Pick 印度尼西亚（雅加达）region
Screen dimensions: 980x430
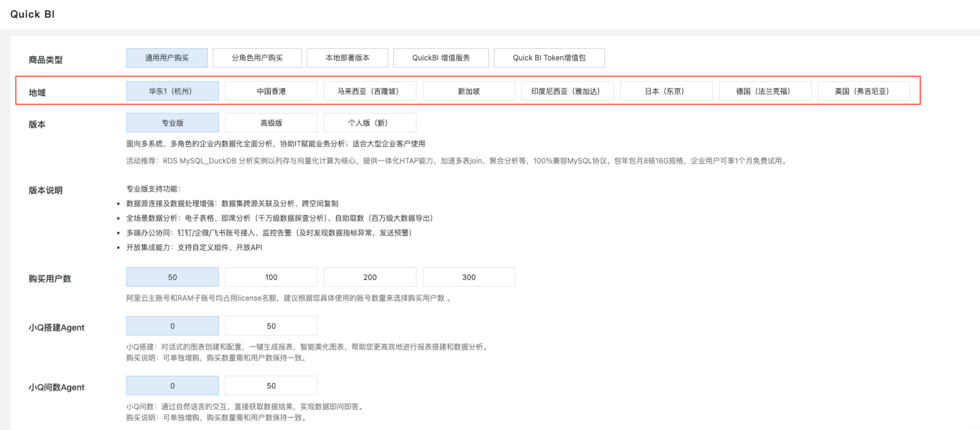567,91
